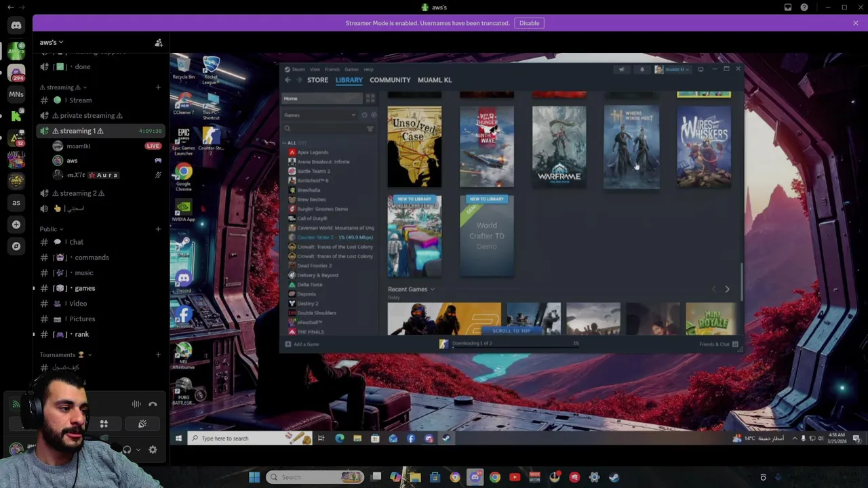Open the muaml kl account dropdown in Steam

(x=672, y=69)
